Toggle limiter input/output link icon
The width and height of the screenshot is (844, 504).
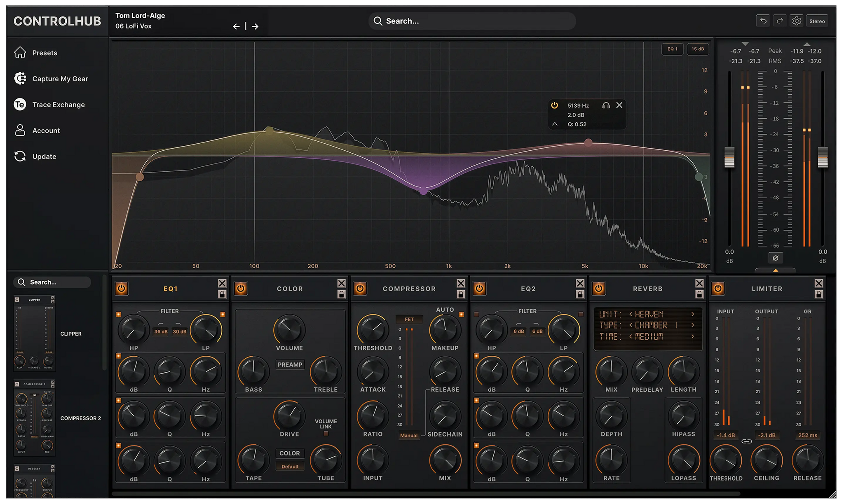click(x=746, y=441)
